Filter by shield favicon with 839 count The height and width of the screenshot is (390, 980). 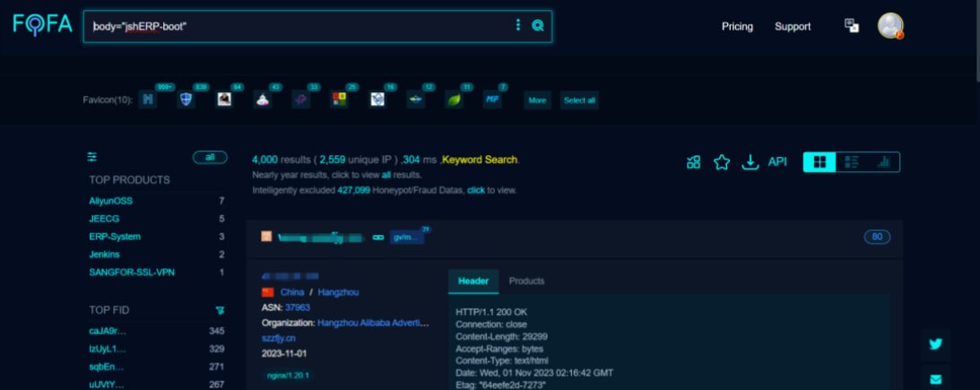186,99
